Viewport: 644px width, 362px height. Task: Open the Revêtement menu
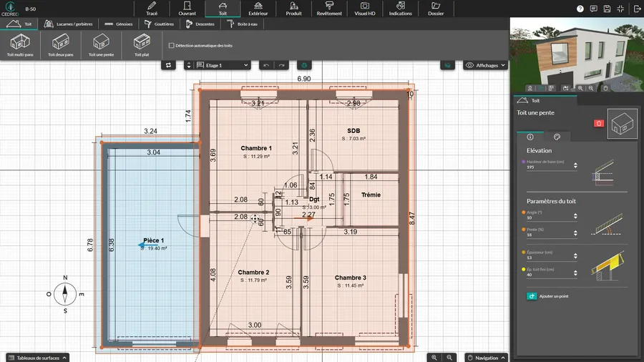coord(328,9)
